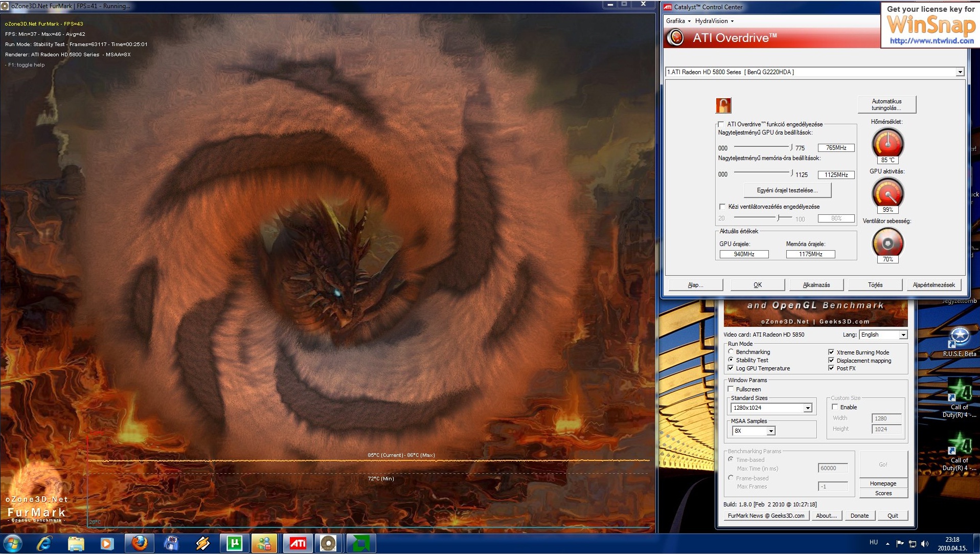This screenshot has height=554, width=980.
Task: Click OK in Catalyst Control Center
Action: pyautogui.click(x=758, y=285)
